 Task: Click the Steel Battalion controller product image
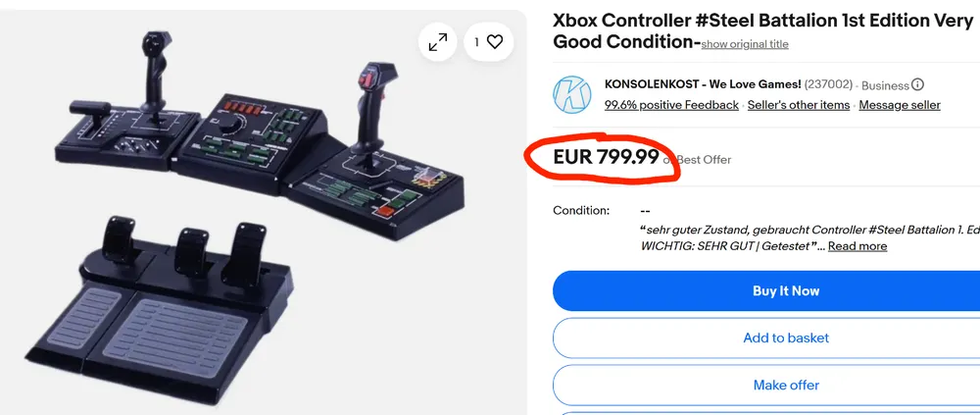(x=263, y=213)
